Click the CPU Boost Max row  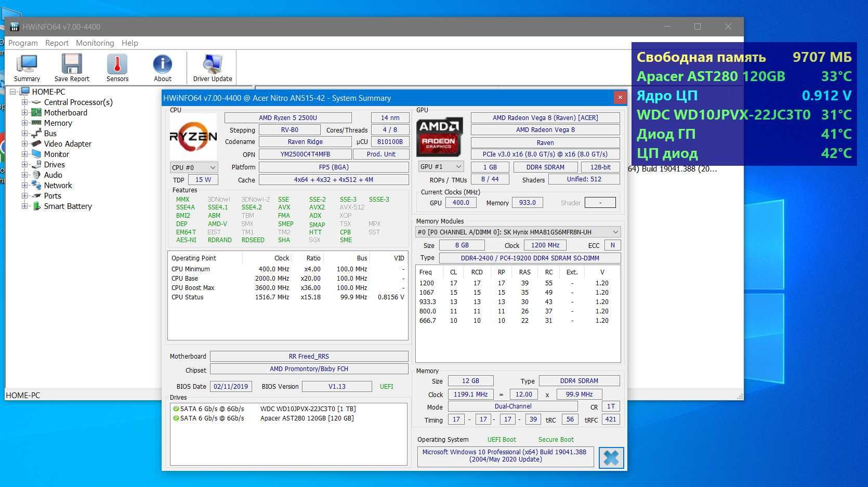pyautogui.click(x=287, y=288)
